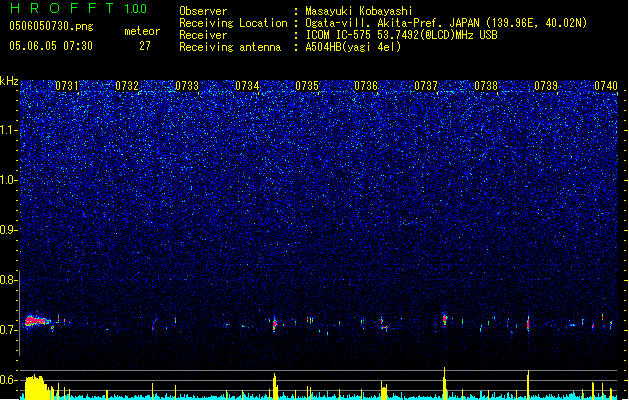Click the 1.1 kHz axis label

point(8,130)
